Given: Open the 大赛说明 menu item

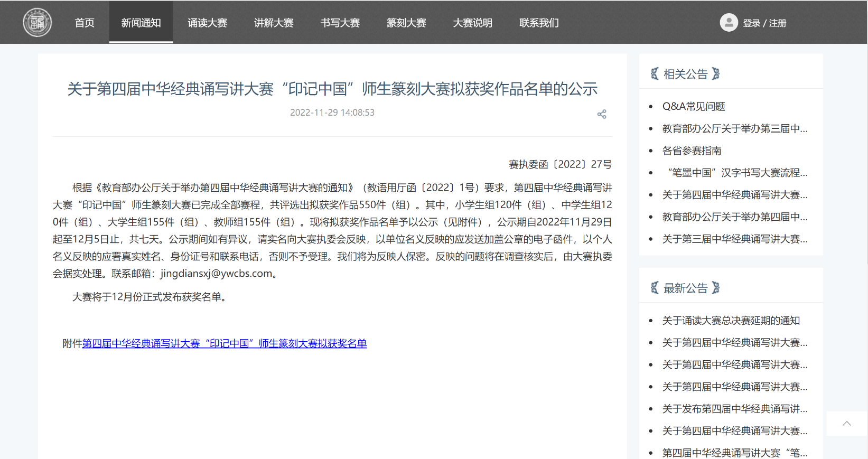Looking at the screenshot, I should click(473, 23).
